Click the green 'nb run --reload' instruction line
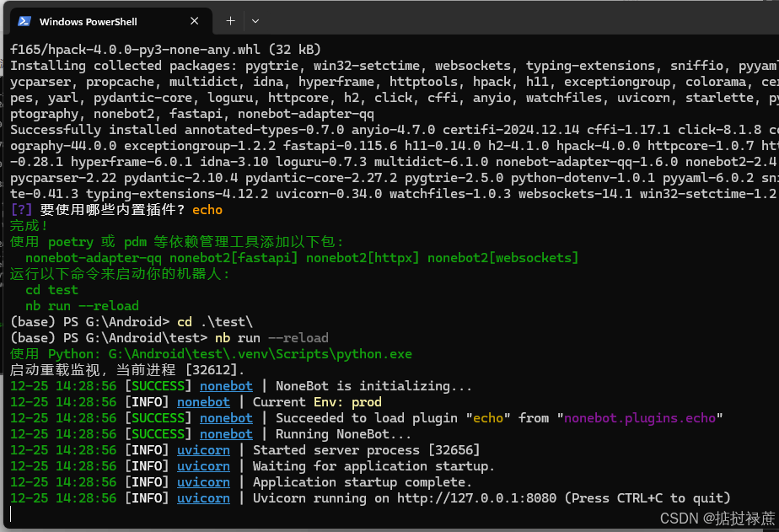The height and width of the screenshot is (532, 779). [82, 306]
